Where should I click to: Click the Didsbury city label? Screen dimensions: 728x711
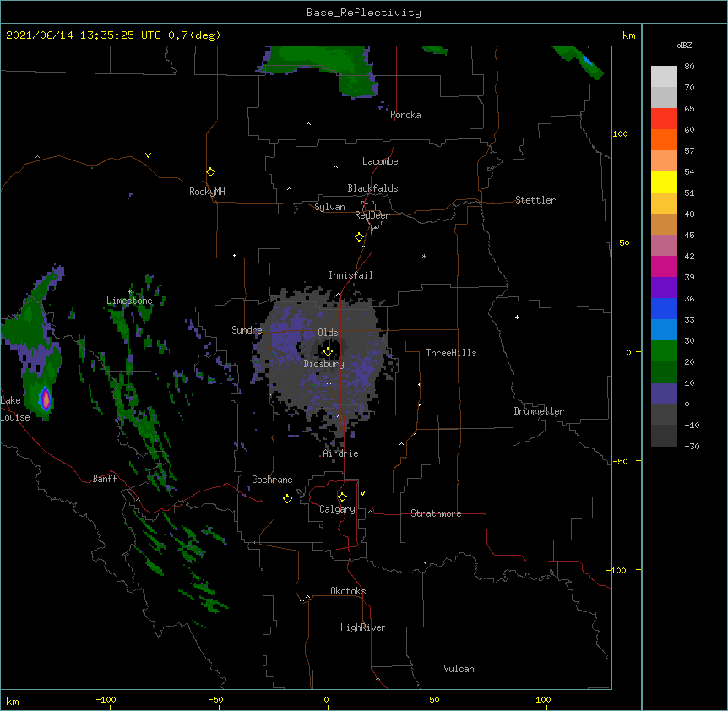tap(324, 364)
